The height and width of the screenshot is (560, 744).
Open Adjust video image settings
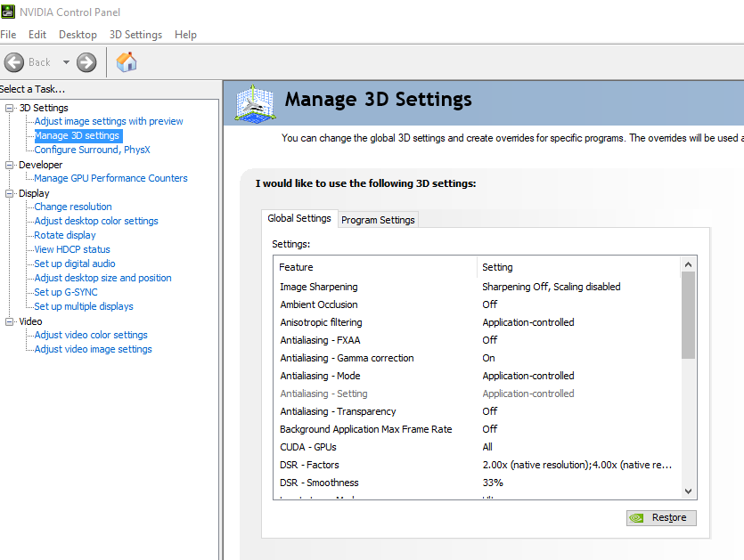[x=93, y=349]
